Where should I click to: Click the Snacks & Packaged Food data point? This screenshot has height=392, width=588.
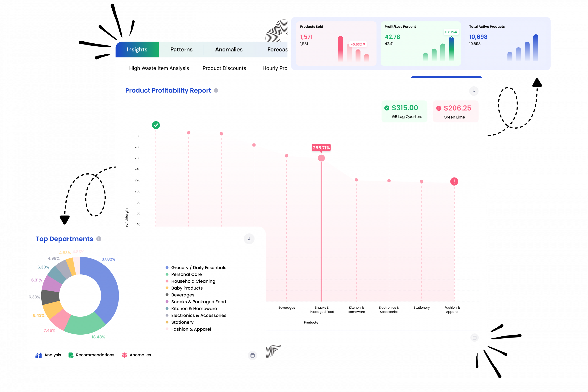tap(321, 158)
